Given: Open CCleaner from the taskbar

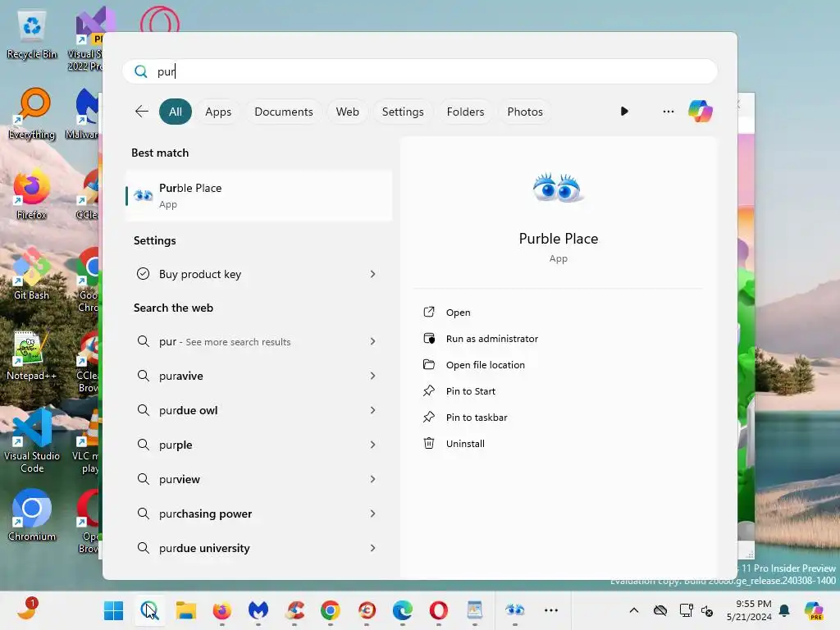Looking at the screenshot, I should pyautogui.click(x=294, y=610).
